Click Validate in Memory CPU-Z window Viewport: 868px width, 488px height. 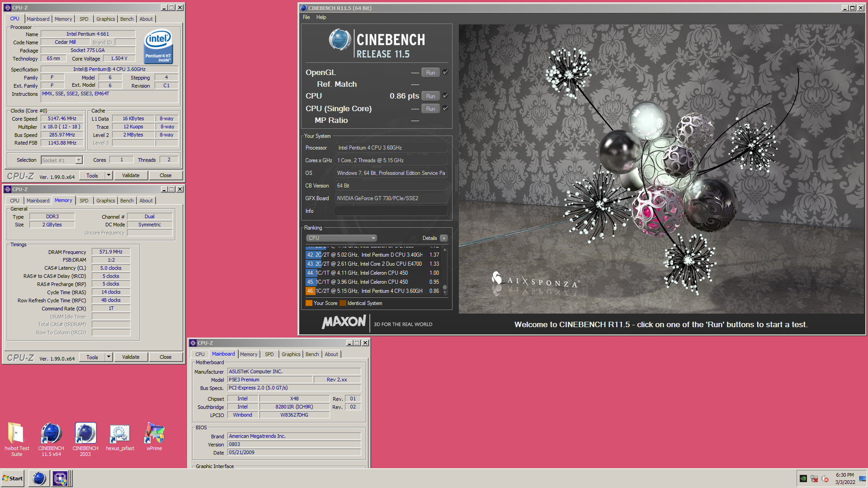[131, 357]
